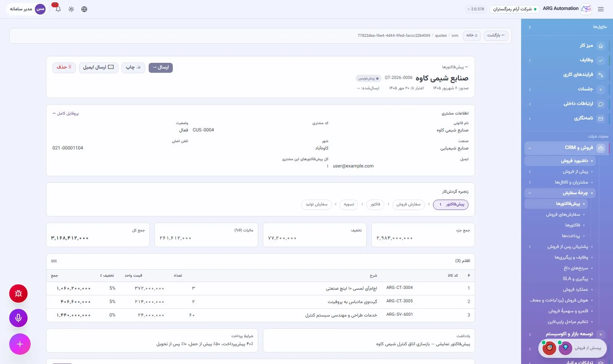Expand the جلسات sidebar item
This screenshot has height=364, width=613.
[x=529, y=89]
